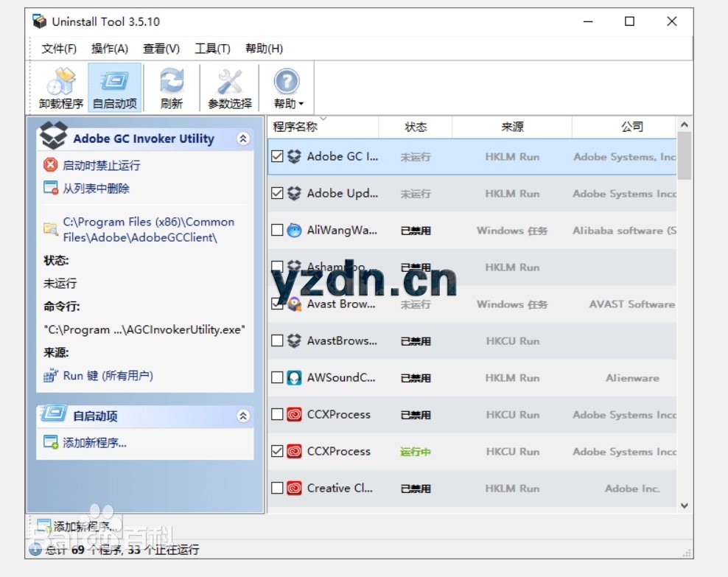Click the list scrollbar down arrow
This screenshot has width=728, height=577.
[685, 506]
